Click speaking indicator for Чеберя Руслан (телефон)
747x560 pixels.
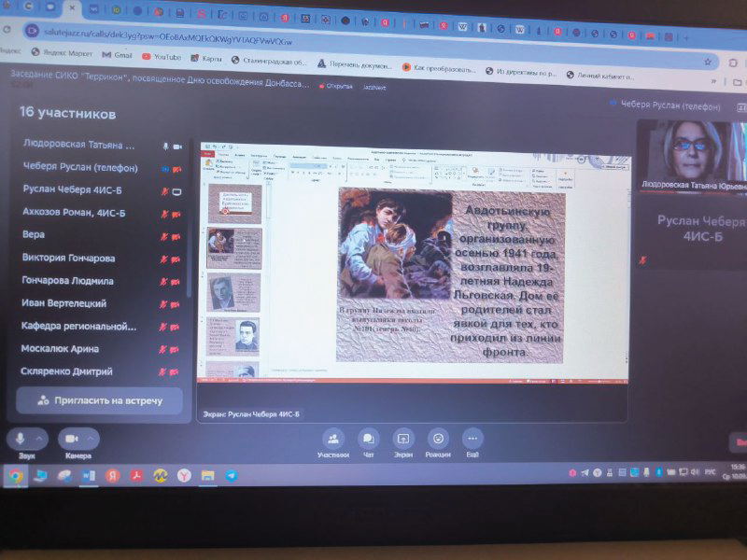coord(165,169)
